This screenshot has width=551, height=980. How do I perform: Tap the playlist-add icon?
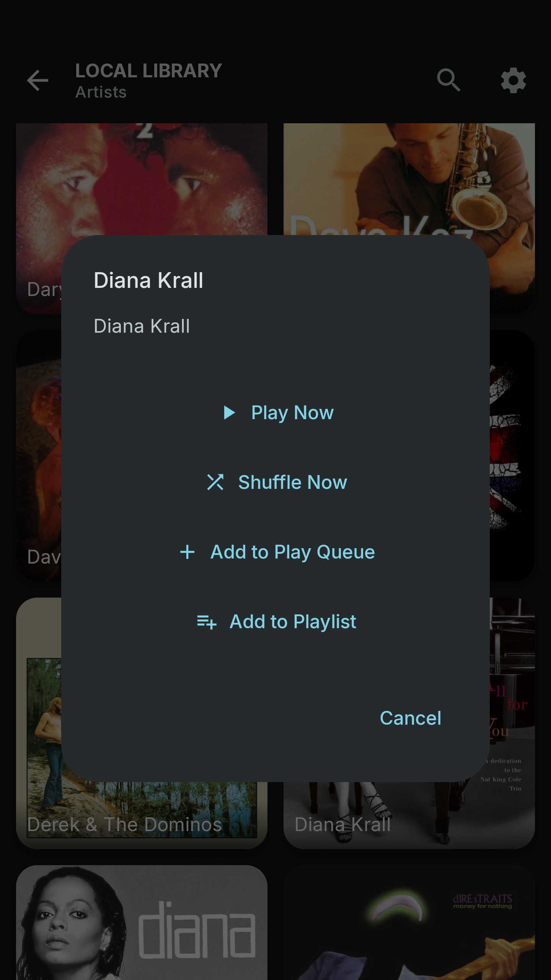(207, 622)
